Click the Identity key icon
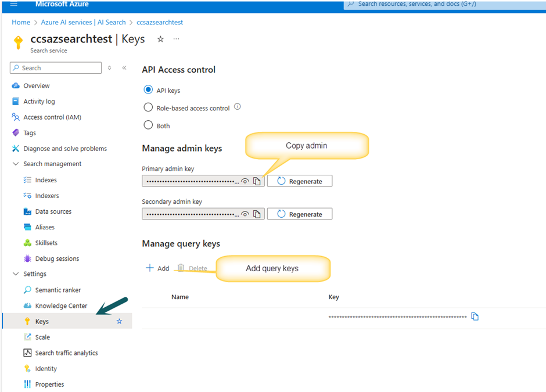This screenshot has height=392, width=546. pos(27,368)
